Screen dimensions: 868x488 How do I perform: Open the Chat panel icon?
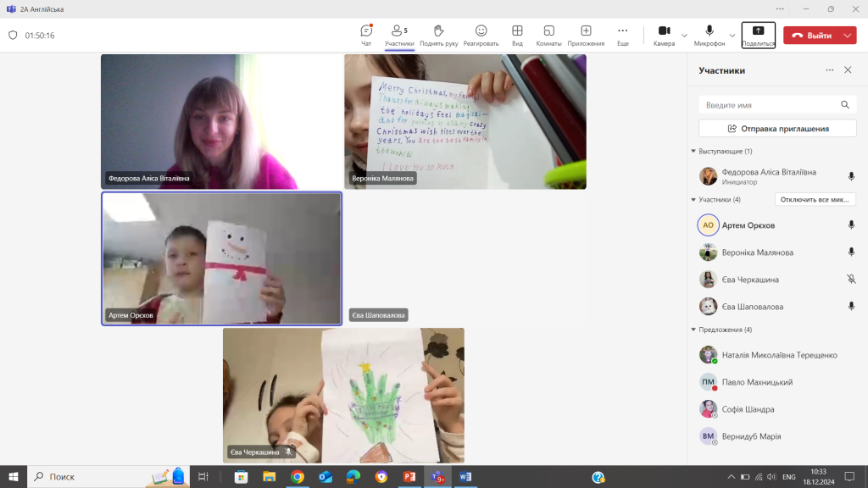366,31
